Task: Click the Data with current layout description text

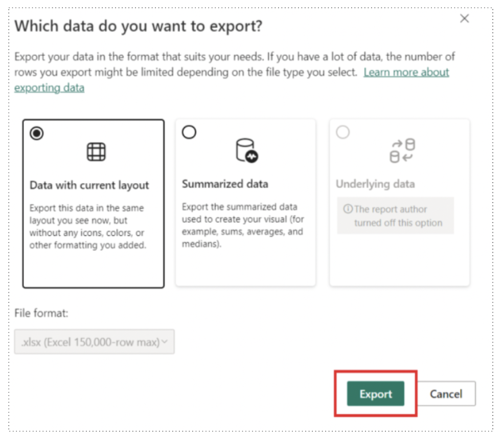Action: pyautogui.click(x=88, y=226)
